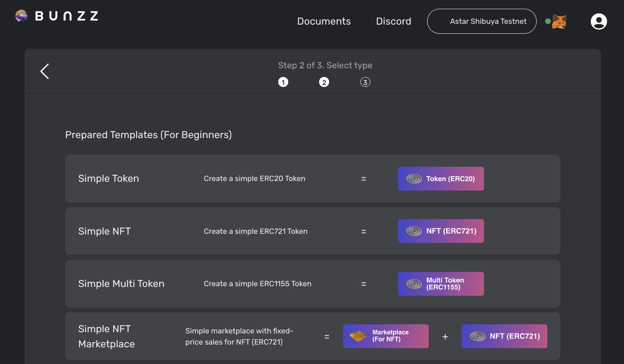The image size is (624, 364).
Task: Open the user profile account icon
Action: [x=599, y=21]
